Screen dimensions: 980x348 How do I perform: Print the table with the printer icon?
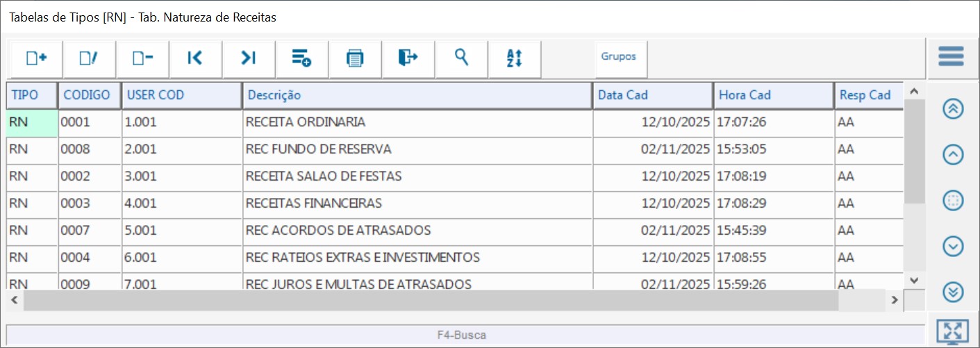355,58
